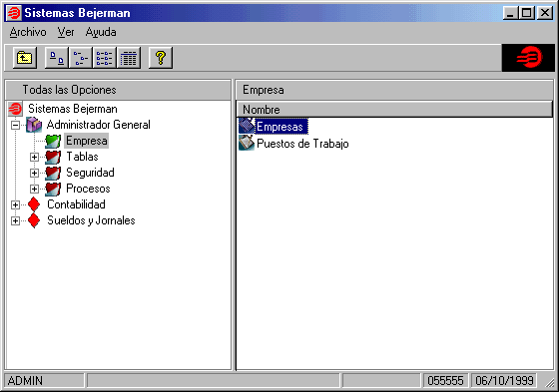Switch to list view toolbar icon
This screenshot has width=559, height=392.
(x=105, y=58)
